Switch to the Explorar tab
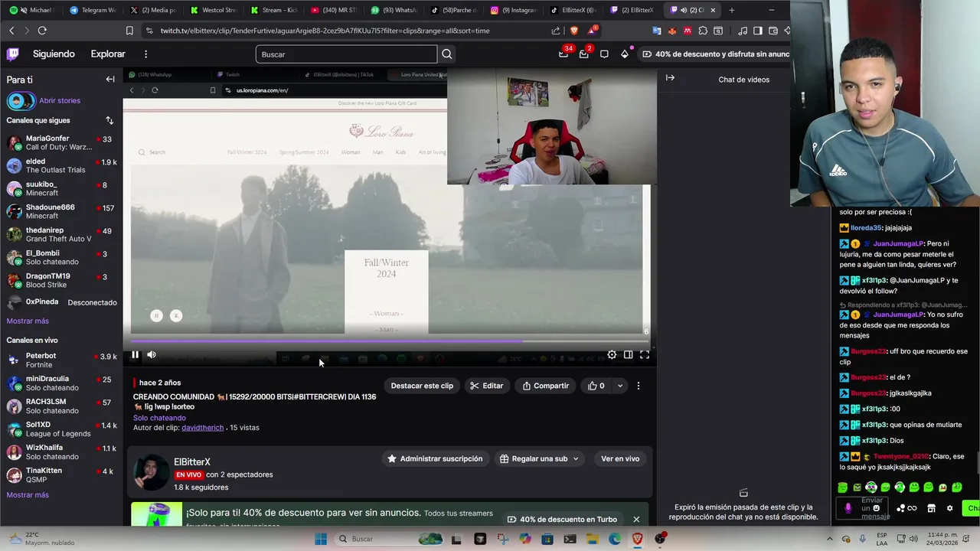The image size is (980, 551). pyautogui.click(x=108, y=54)
